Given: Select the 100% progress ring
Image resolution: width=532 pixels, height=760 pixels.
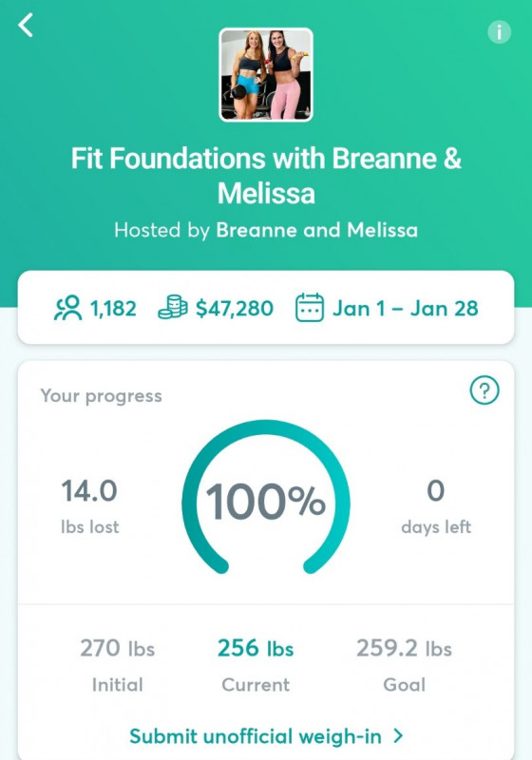Looking at the screenshot, I should [266, 498].
